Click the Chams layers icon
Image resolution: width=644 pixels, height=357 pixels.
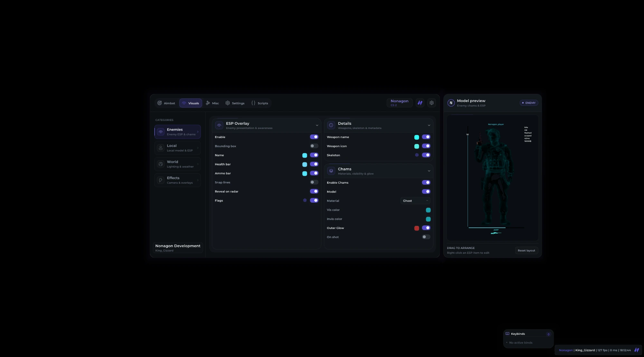[x=331, y=171]
